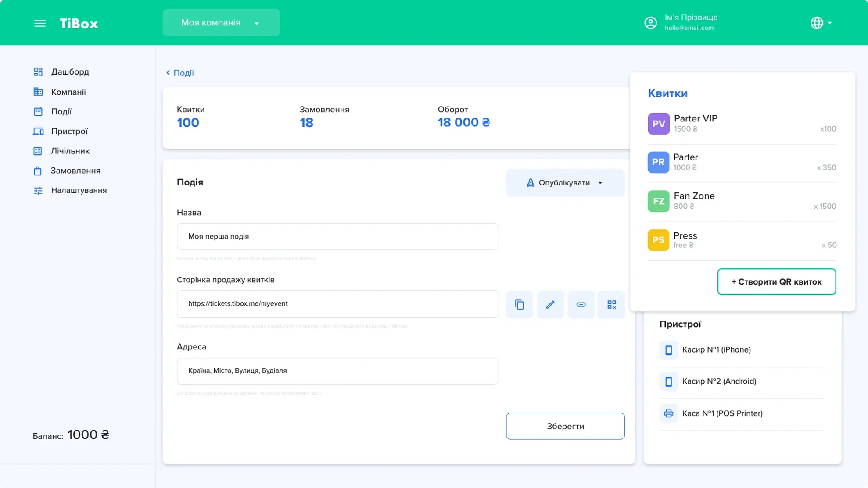The height and width of the screenshot is (488, 868).
Task: Select the yellow PS badge for Press tickets
Action: [658, 240]
